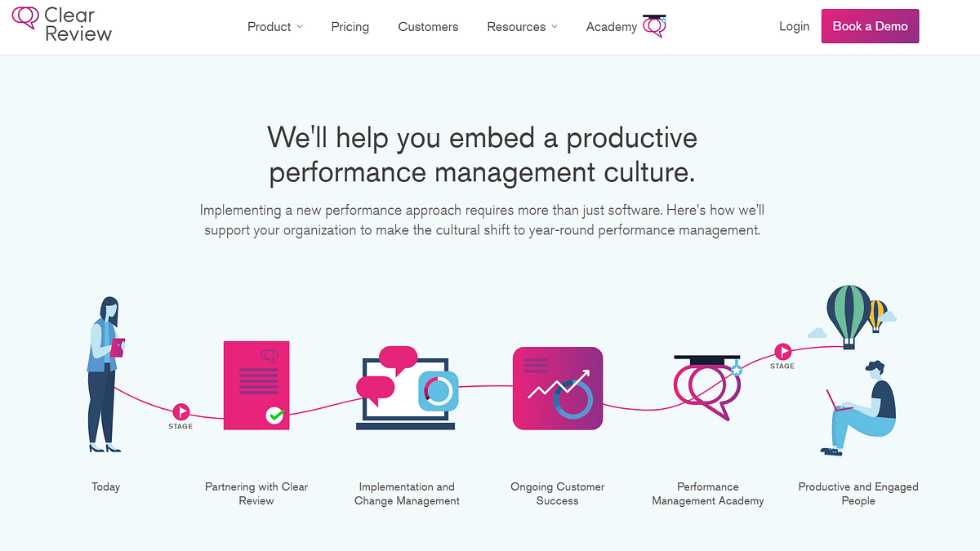The height and width of the screenshot is (551, 980).
Task: Select the pink document with green checkmark icon
Action: click(256, 384)
